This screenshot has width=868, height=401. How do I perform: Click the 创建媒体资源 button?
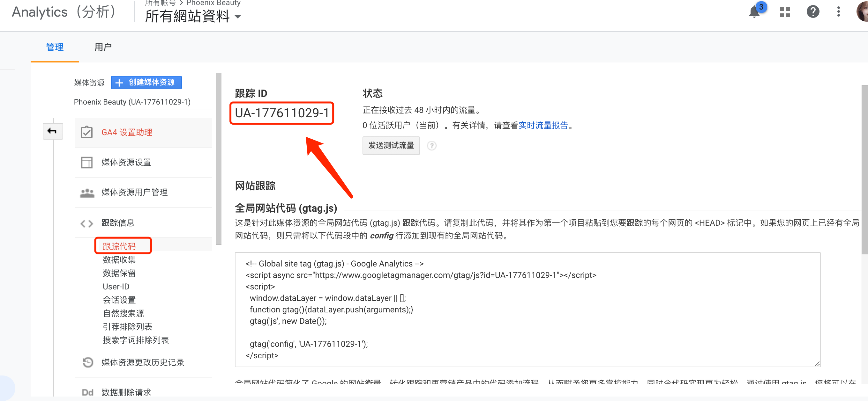[x=146, y=83]
